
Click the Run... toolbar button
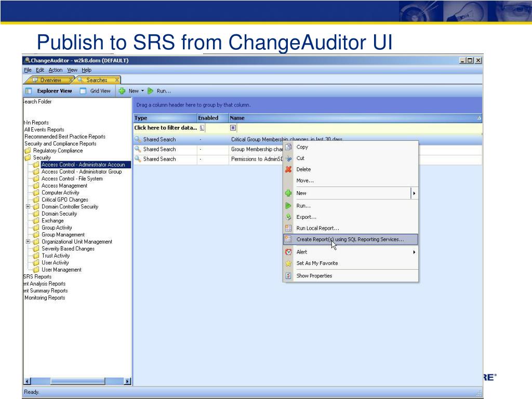point(159,91)
